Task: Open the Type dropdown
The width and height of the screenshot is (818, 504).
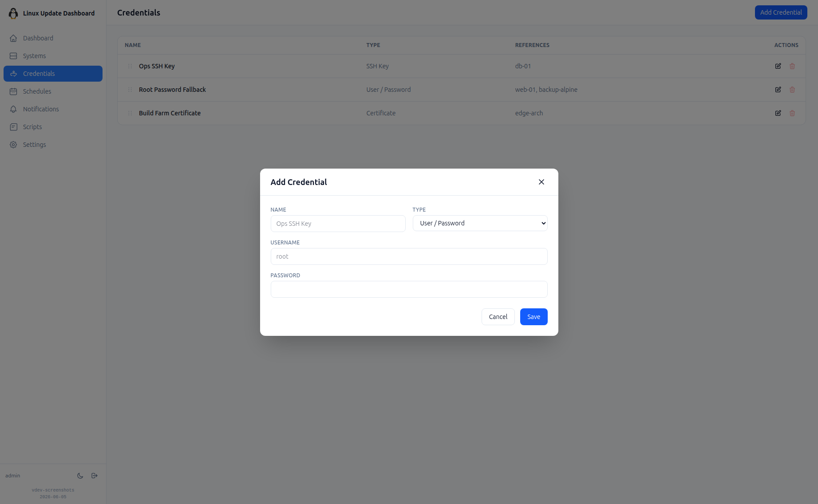Action: click(480, 223)
